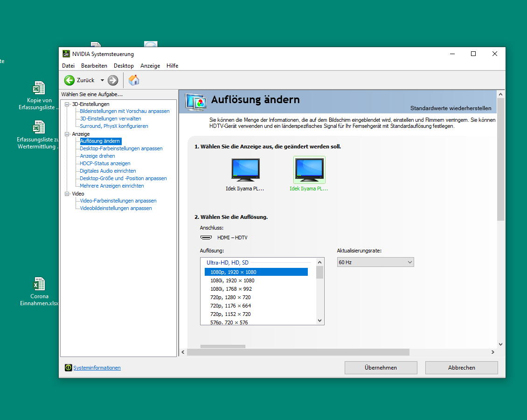The width and height of the screenshot is (527, 420).
Task: Click the Auflösung ändern header monitor icon
Action: (x=195, y=102)
